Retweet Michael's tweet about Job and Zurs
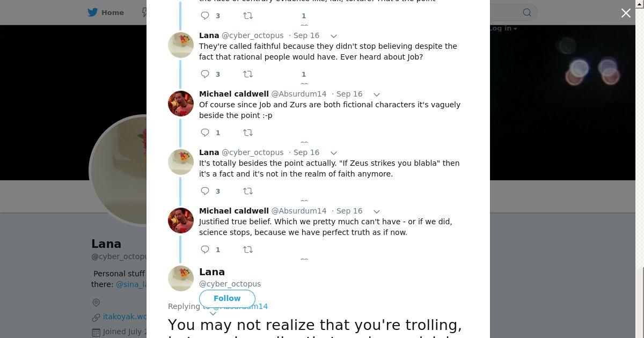The height and width of the screenshot is (338, 644). 248,133
